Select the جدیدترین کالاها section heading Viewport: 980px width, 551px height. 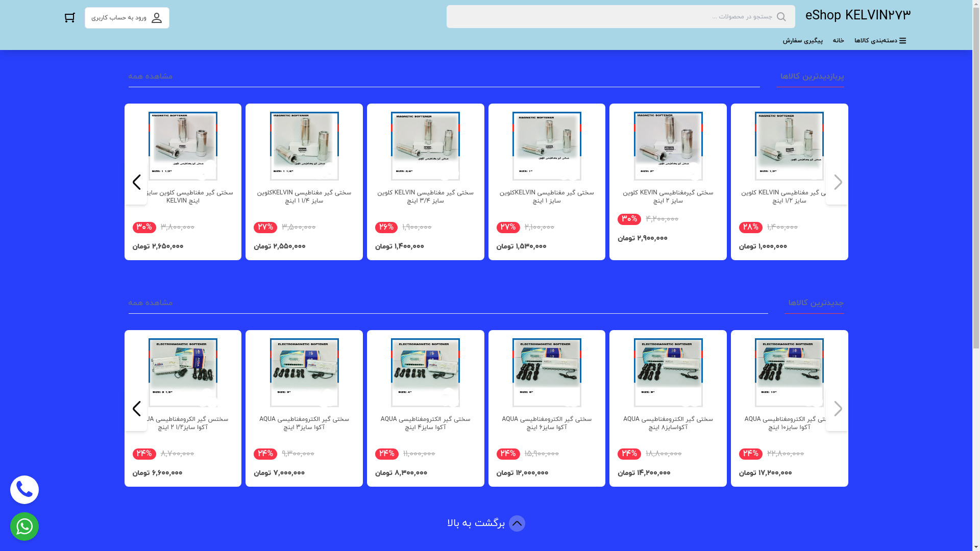point(816,303)
